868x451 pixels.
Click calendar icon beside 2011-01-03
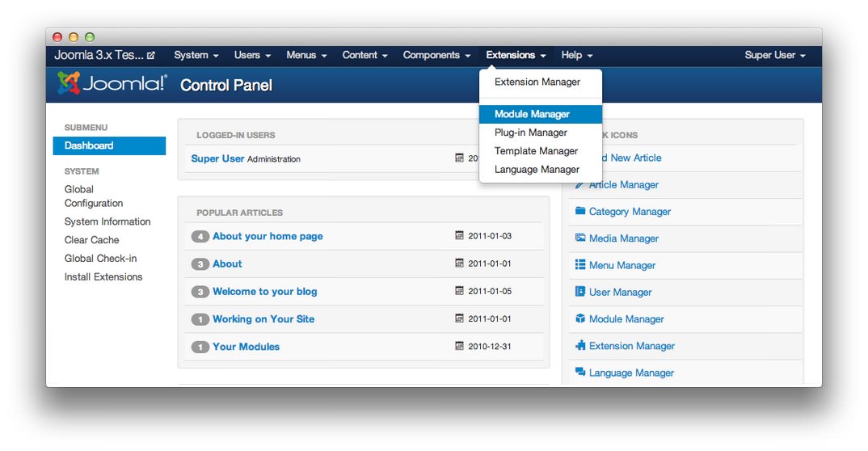[x=460, y=236]
